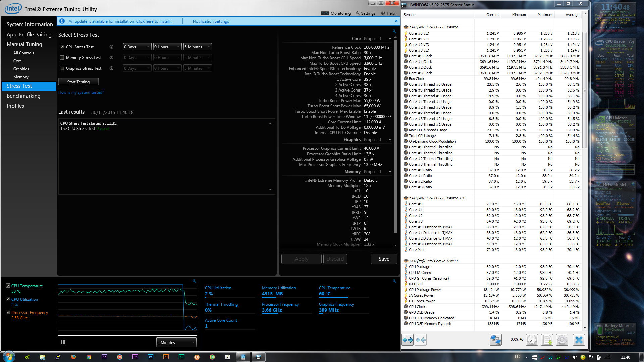
Task: Select Memory under Manual Tuning
Action: 21,77
